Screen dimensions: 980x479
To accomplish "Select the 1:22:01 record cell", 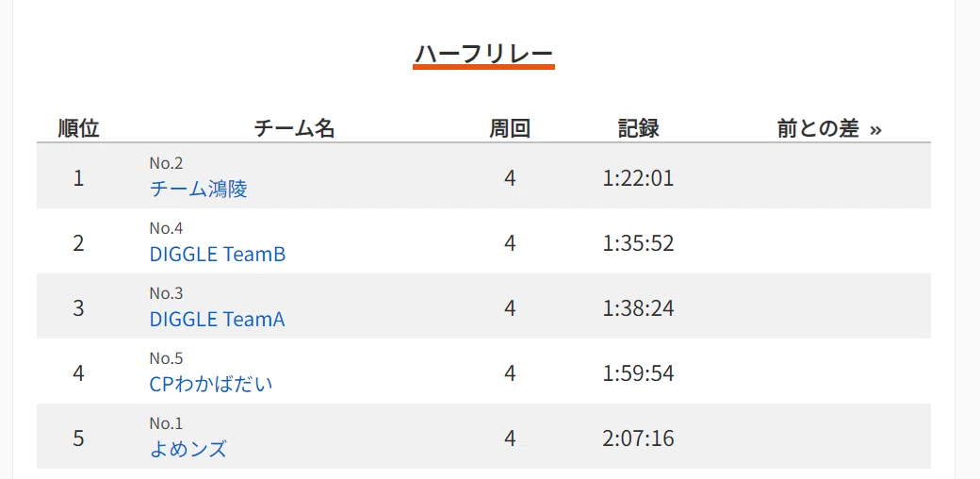I will click(x=639, y=178).
